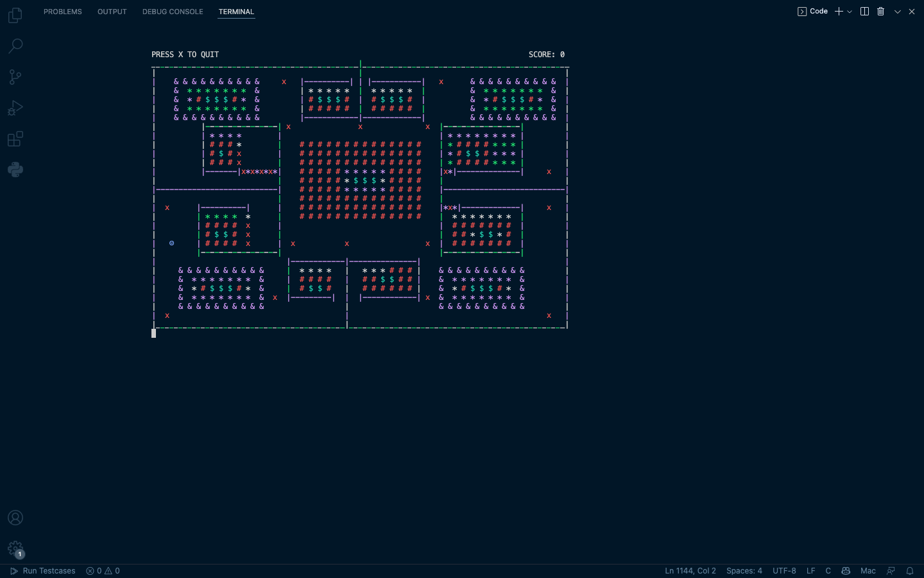Change file encoding via UTF-8

coord(784,571)
